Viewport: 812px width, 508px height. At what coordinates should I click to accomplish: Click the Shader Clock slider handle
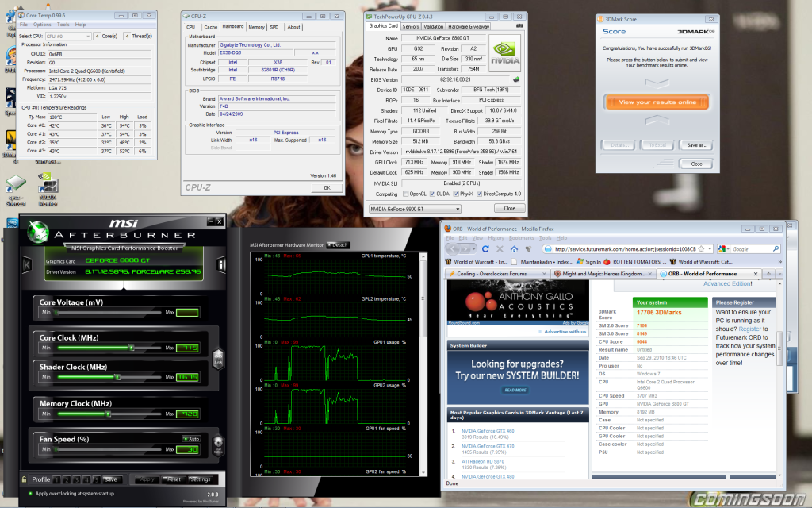pyautogui.click(x=117, y=377)
